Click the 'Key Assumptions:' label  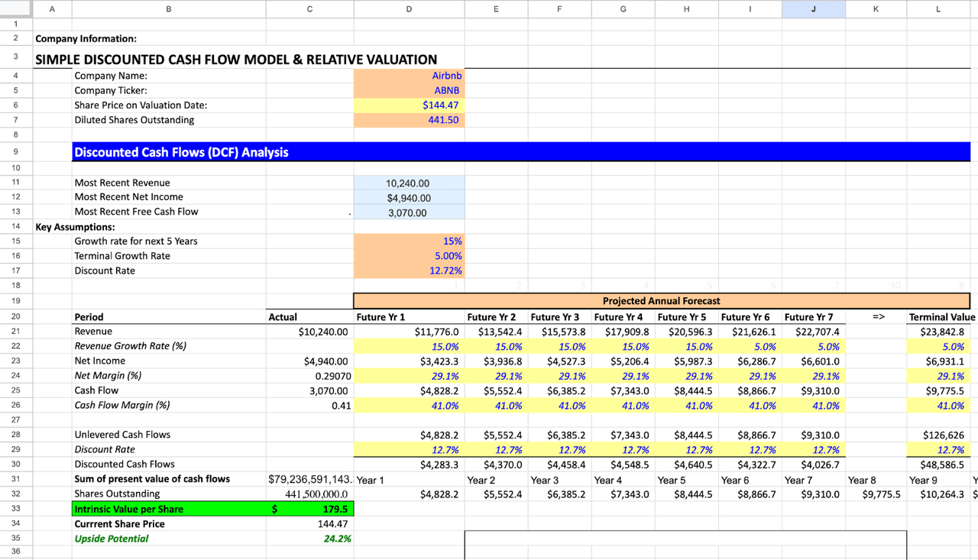click(75, 227)
